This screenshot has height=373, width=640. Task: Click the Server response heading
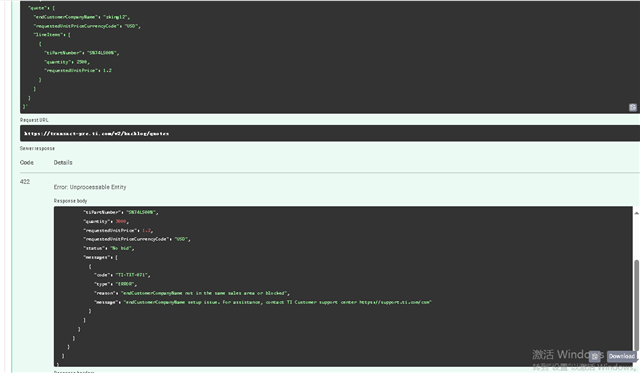[x=37, y=148]
